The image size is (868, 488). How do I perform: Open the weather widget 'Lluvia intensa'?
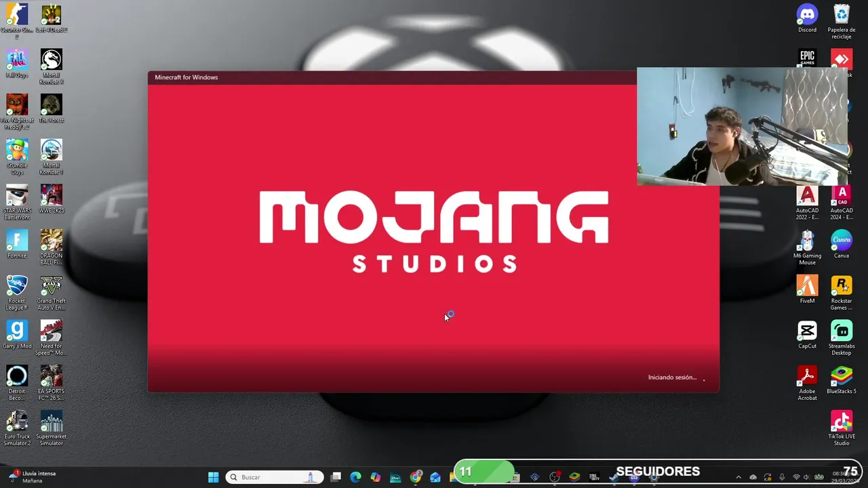pos(33,477)
